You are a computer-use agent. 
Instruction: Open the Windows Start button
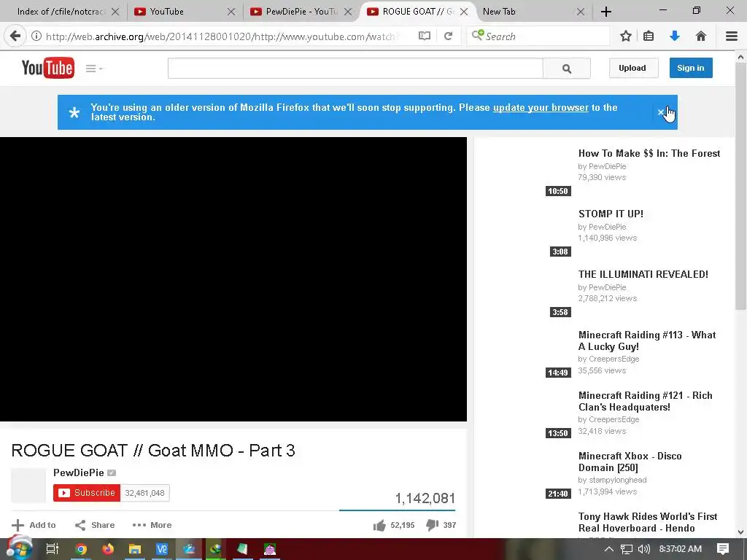(18, 548)
